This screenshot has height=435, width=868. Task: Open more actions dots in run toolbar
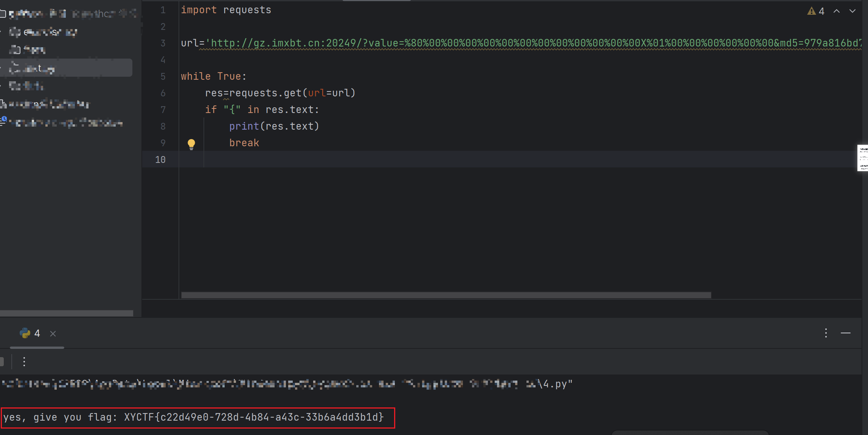click(24, 362)
